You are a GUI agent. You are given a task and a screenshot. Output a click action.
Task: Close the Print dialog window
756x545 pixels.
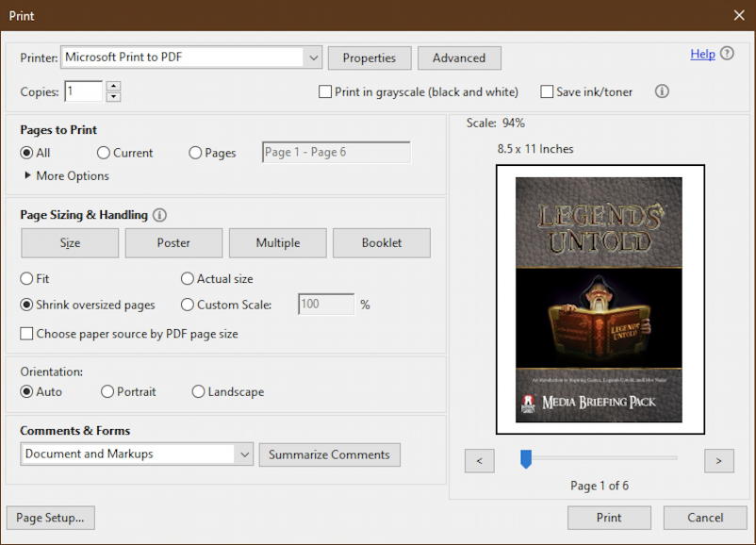738,15
